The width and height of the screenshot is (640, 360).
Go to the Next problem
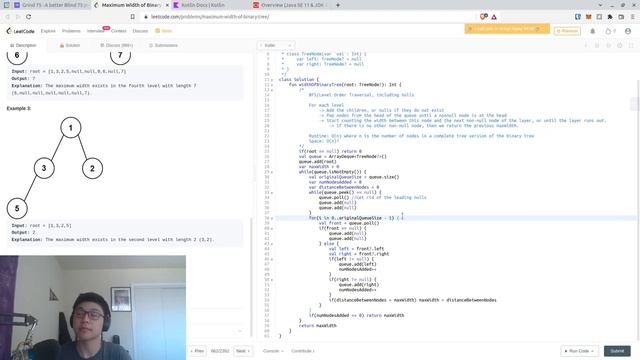(242, 351)
